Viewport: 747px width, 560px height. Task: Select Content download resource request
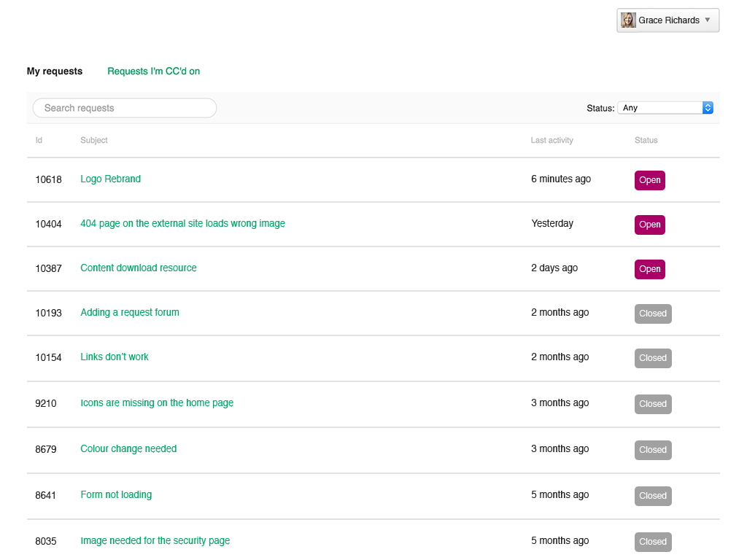[x=139, y=268]
